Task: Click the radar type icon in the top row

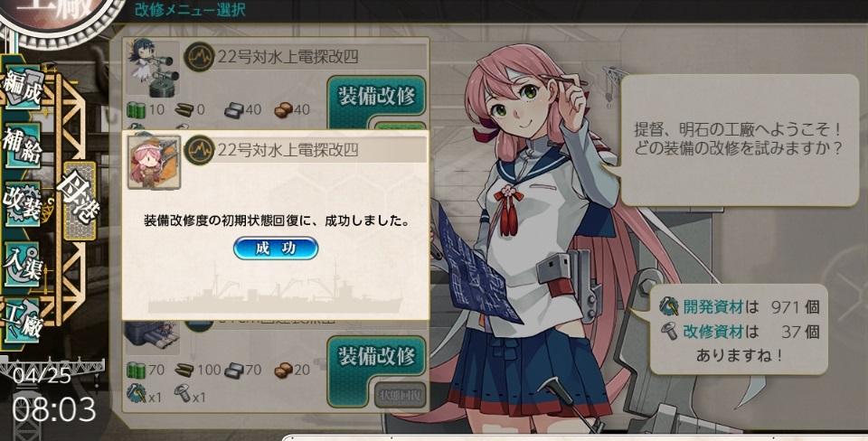Action: pyautogui.click(x=199, y=57)
